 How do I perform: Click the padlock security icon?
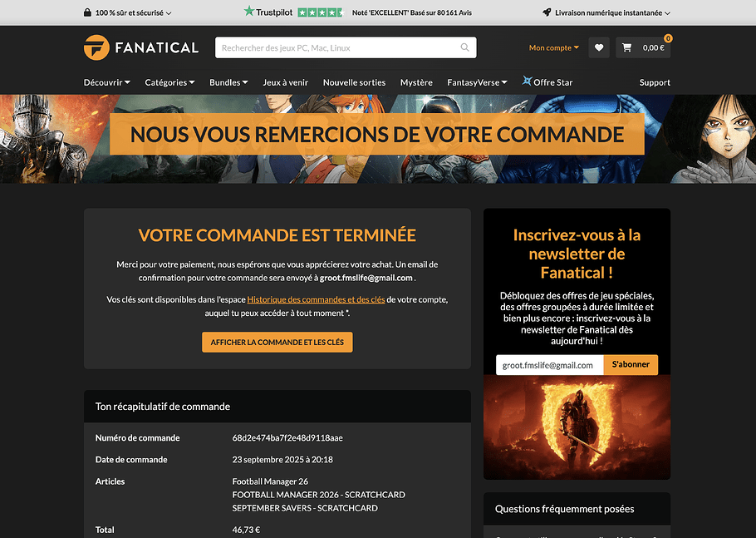87,12
